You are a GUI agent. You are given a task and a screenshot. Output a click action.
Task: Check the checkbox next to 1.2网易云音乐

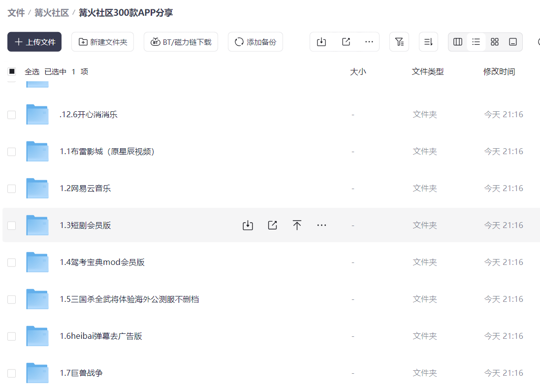tap(11, 188)
